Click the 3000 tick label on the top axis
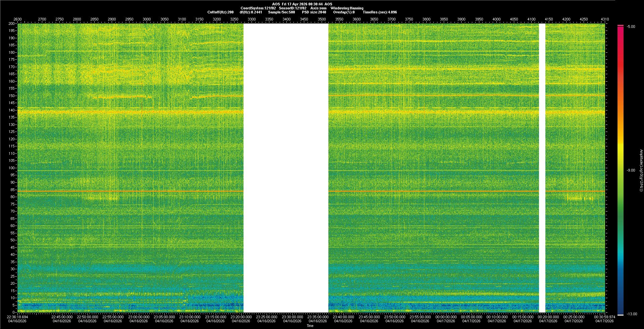The height and width of the screenshot is (329, 644). pos(147,19)
